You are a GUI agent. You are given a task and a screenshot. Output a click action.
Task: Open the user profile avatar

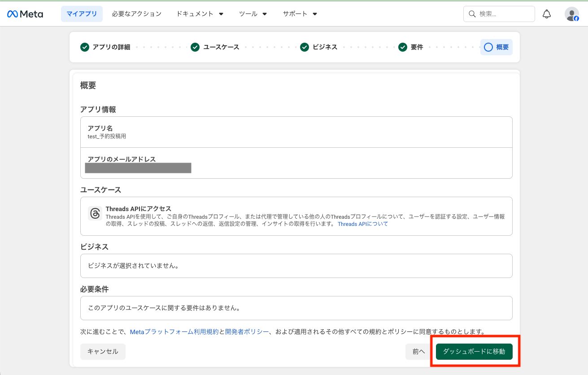tap(571, 14)
